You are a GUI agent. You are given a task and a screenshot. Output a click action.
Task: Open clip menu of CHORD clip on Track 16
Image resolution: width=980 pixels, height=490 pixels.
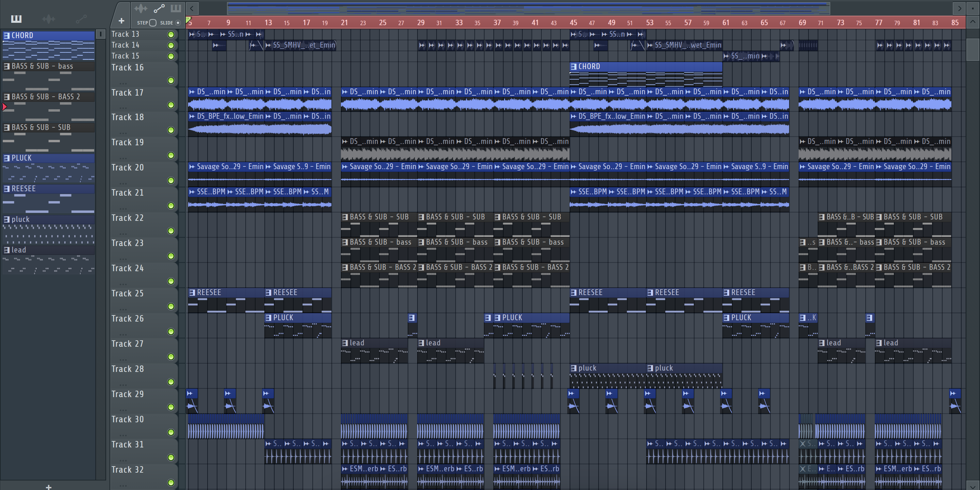click(x=573, y=67)
